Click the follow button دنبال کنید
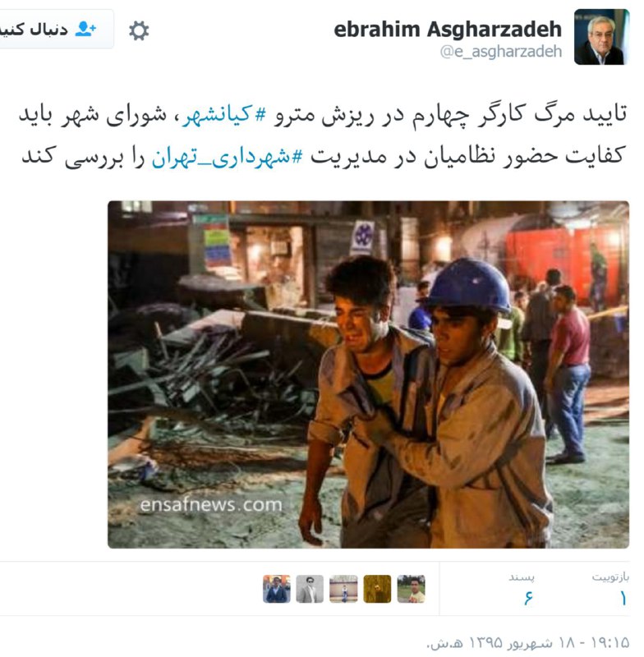This screenshot has width=644, height=657. pos(54,29)
